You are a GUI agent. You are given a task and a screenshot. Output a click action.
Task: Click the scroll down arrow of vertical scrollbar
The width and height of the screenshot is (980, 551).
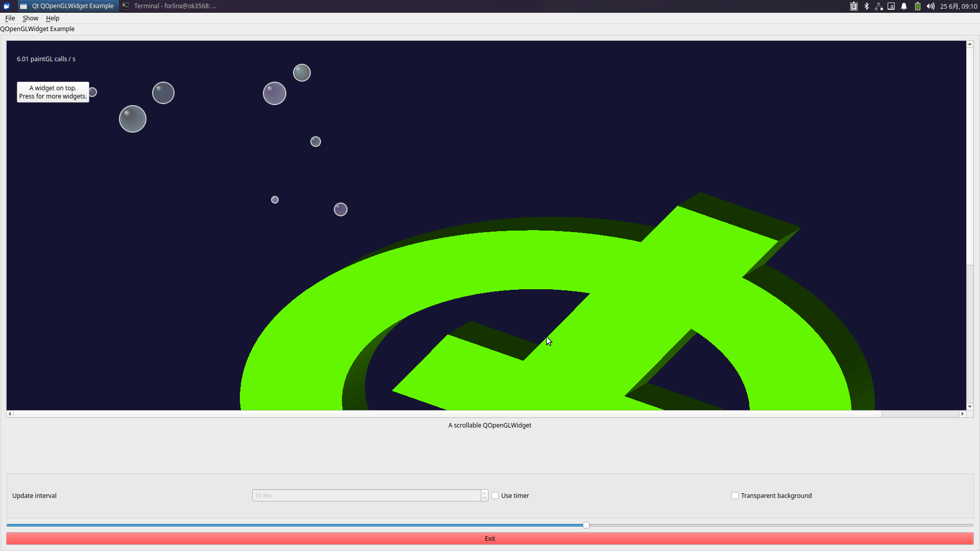click(970, 407)
